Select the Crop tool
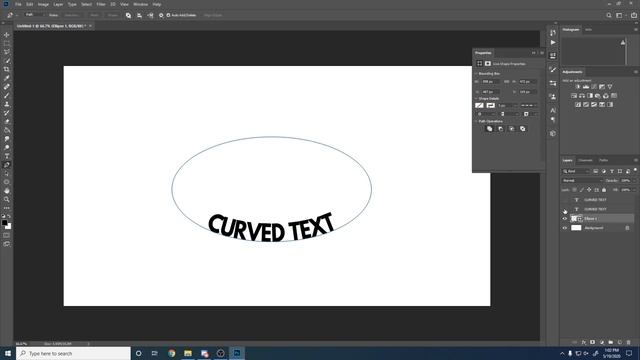The width and height of the screenshot is (640, 360). [7, 69]
